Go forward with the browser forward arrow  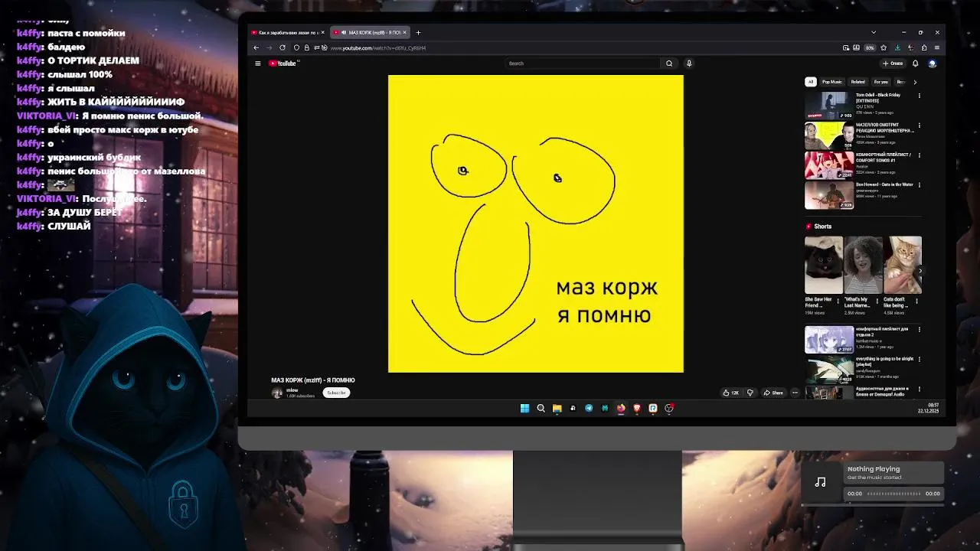[x=269, y=47]
